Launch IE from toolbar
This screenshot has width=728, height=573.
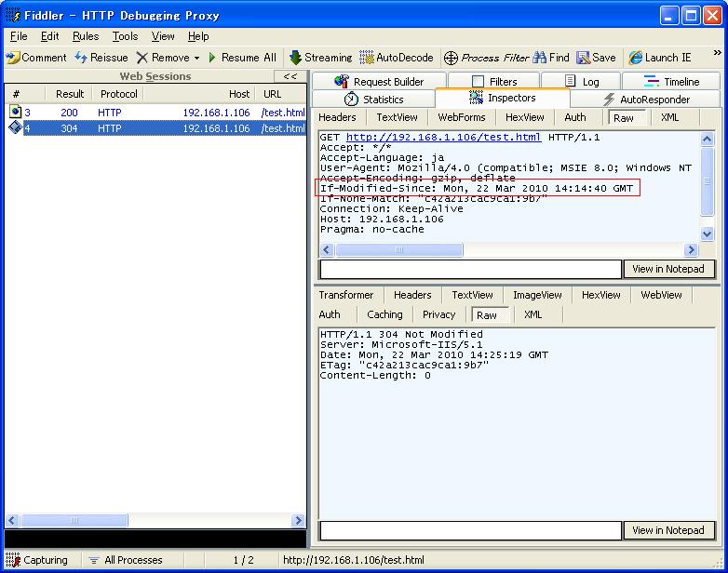(660, 58)
